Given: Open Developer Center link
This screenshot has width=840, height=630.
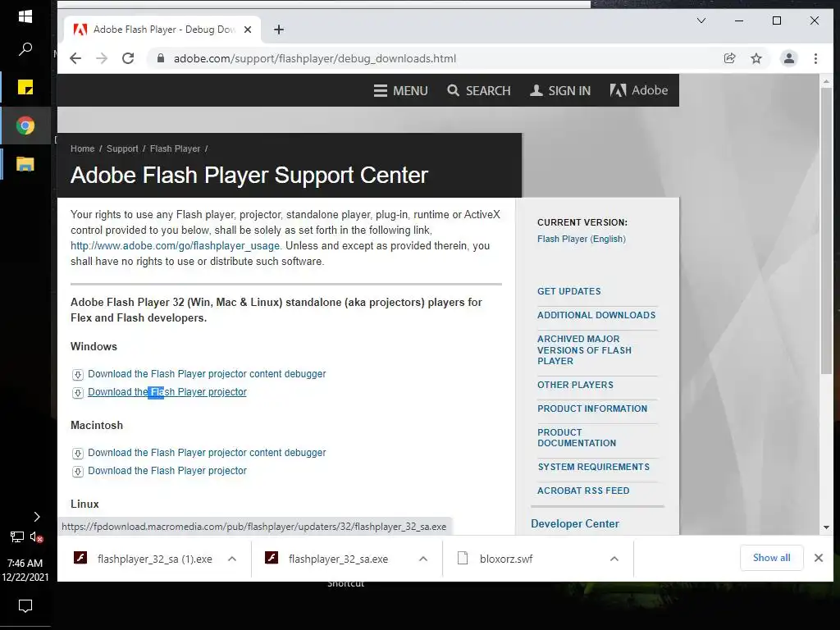Looking at the screenshot, I should [x=575, y=524].
